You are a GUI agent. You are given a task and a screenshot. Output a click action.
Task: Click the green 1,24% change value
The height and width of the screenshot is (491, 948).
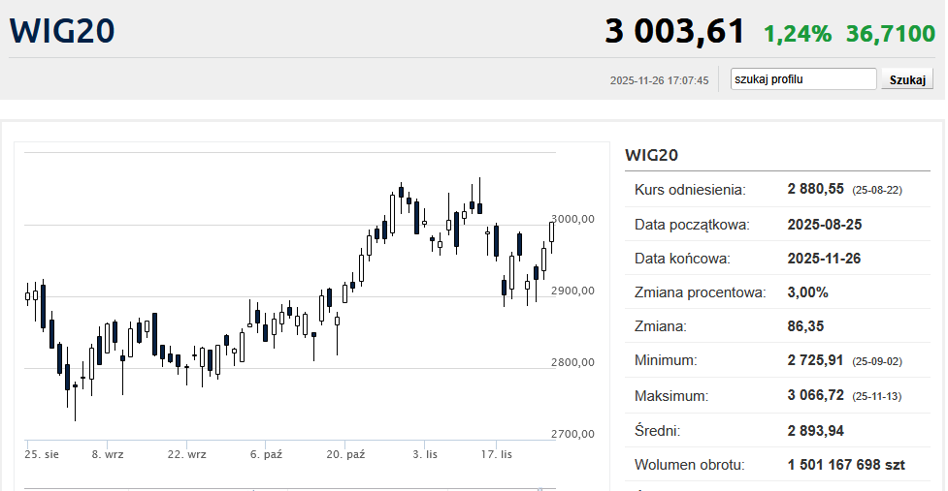[x=797, y=34]
